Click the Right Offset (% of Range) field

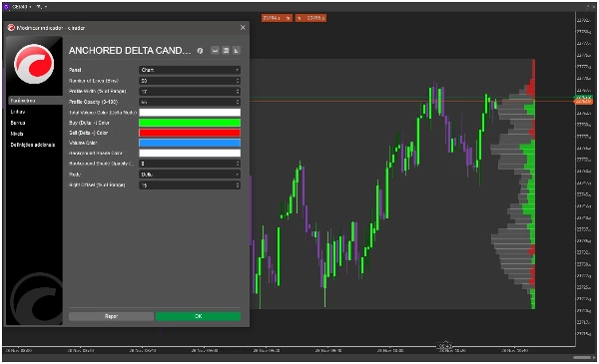click(190, 185)
